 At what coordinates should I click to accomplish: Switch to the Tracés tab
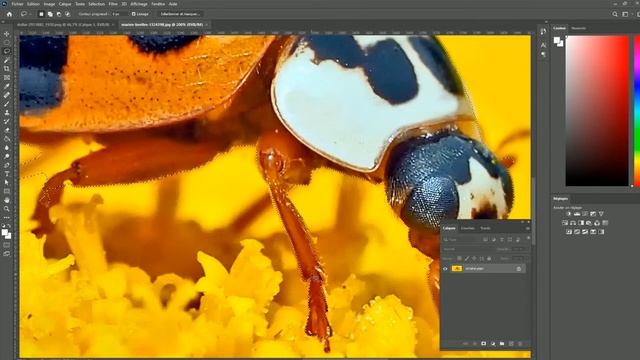click(485, 229)
